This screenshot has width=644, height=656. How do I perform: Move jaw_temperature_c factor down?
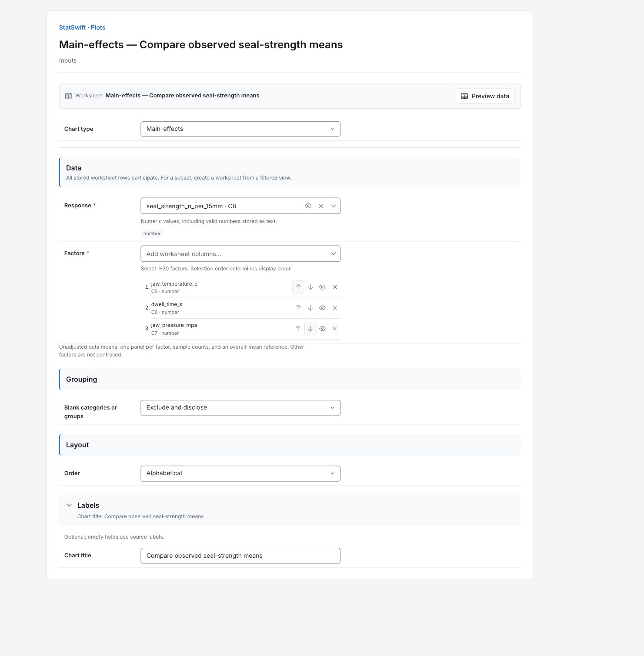pos(310,287)
